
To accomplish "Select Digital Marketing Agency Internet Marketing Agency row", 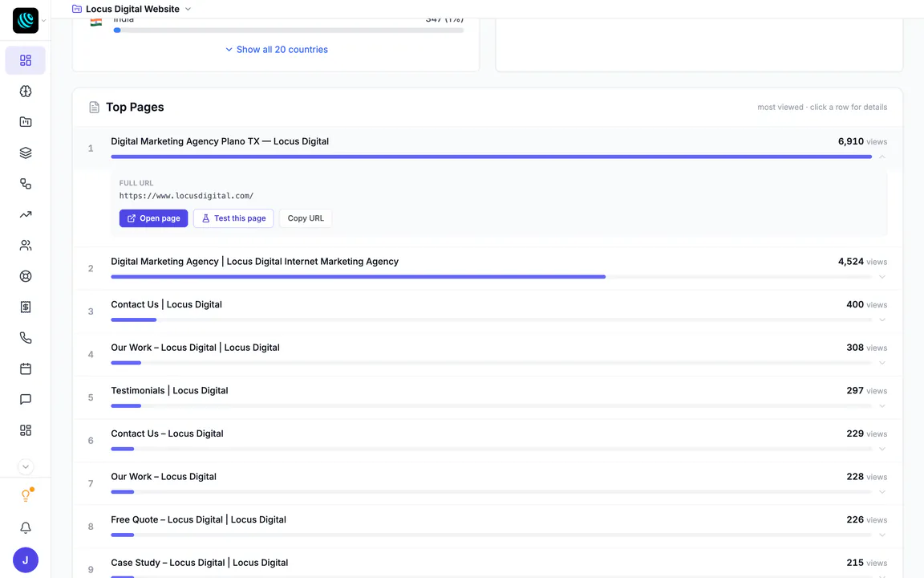I will [x=488, y=268].
